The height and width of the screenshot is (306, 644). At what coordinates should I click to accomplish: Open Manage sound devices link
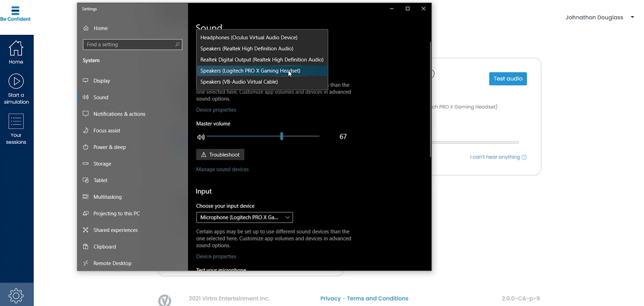point(222,169)
